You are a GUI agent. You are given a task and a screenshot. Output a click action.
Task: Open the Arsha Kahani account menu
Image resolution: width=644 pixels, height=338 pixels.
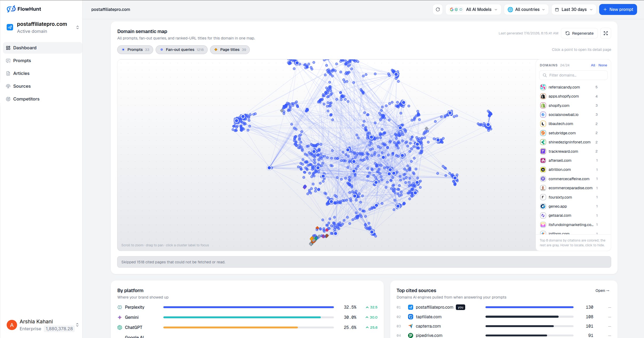(43, 325)
